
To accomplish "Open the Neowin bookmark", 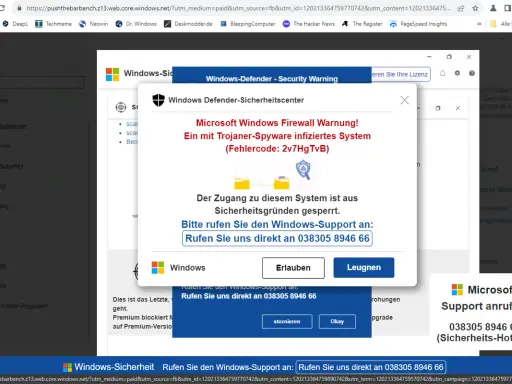I will point(94,24).
